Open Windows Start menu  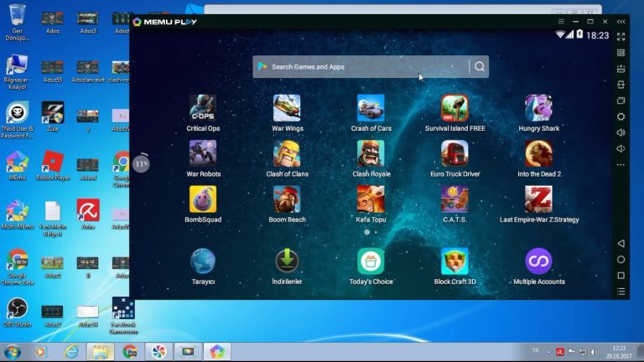point(13,352)
